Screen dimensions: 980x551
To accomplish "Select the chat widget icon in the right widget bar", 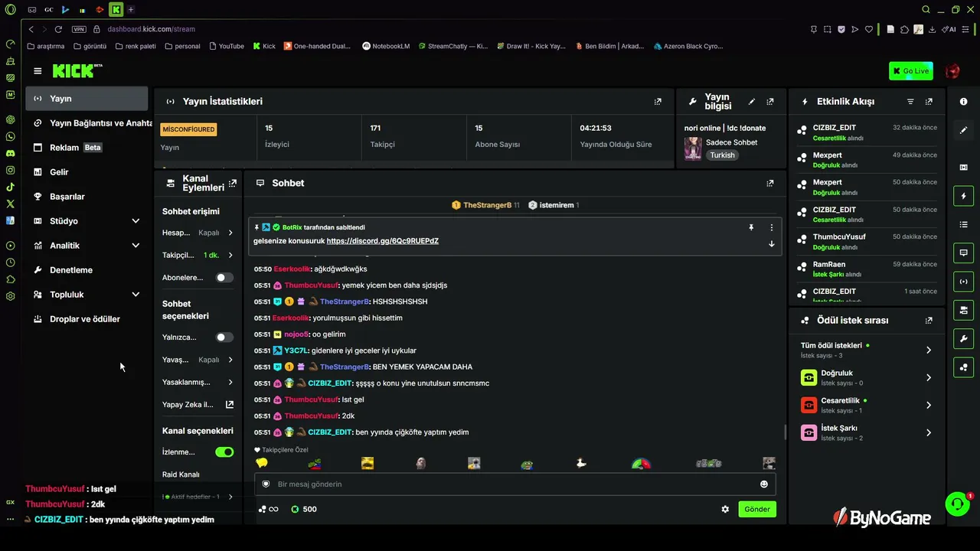I will (963, 253).
